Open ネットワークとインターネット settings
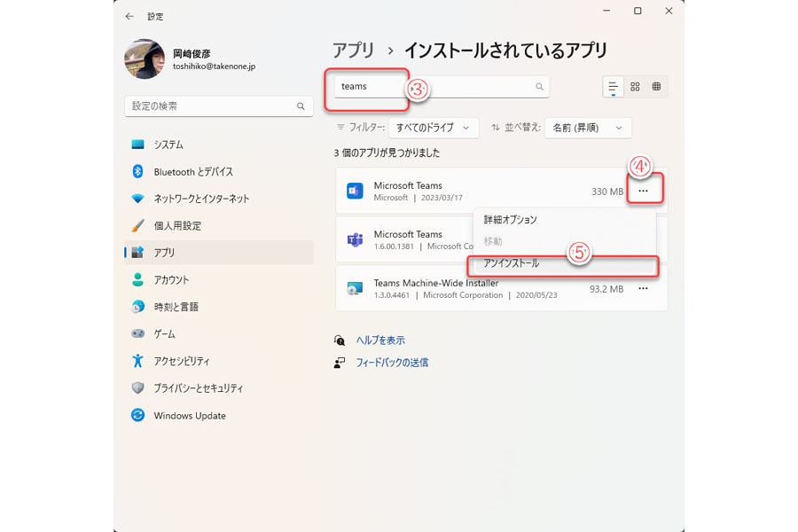Viewport: 798px width, 532px height. coord(219,199)
